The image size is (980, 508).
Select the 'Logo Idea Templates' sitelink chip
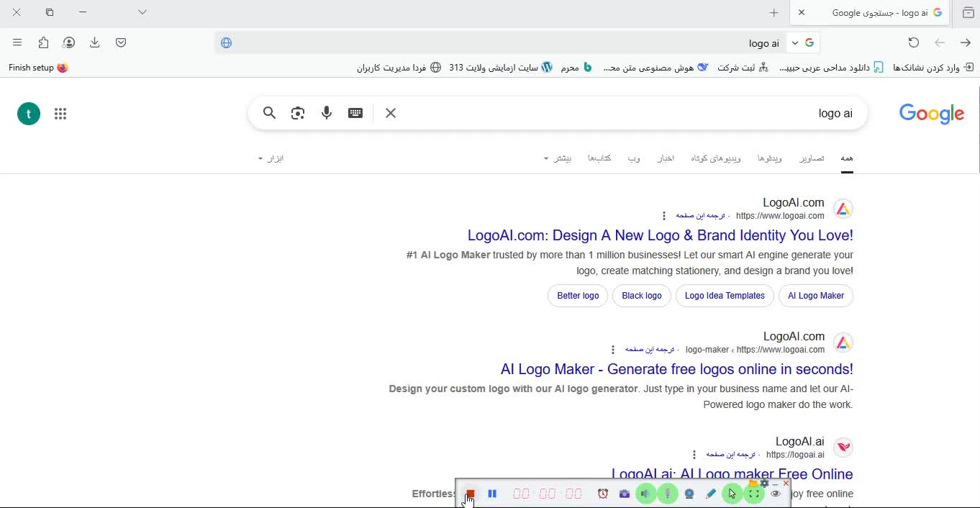click(x=725, y=296)
